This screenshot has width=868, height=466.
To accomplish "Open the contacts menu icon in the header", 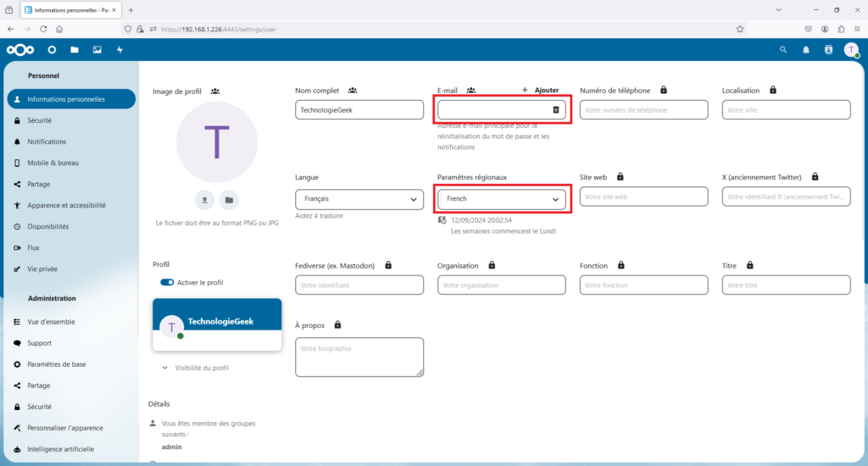I will click(829, 50).
